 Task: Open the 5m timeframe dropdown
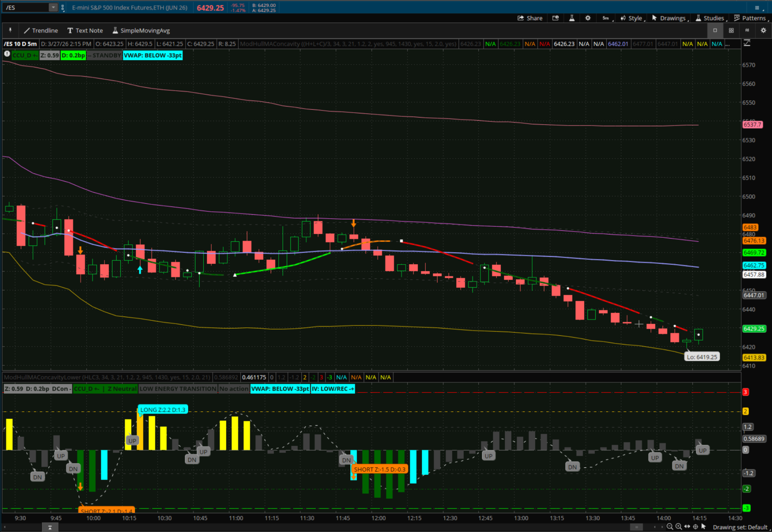click(x=605, y=18)
